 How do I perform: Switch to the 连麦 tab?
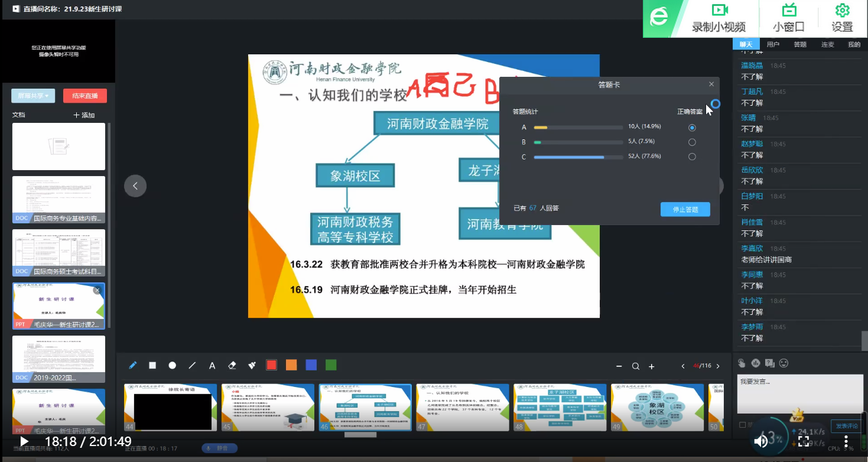tap(828, 44)
